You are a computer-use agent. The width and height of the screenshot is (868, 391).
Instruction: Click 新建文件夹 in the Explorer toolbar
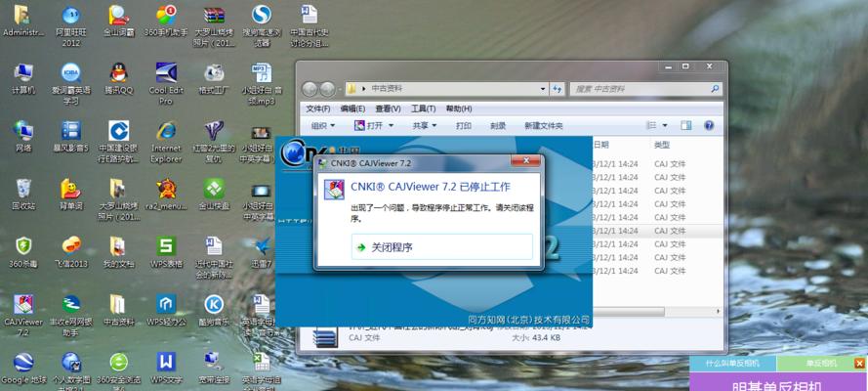pos(544,126)
